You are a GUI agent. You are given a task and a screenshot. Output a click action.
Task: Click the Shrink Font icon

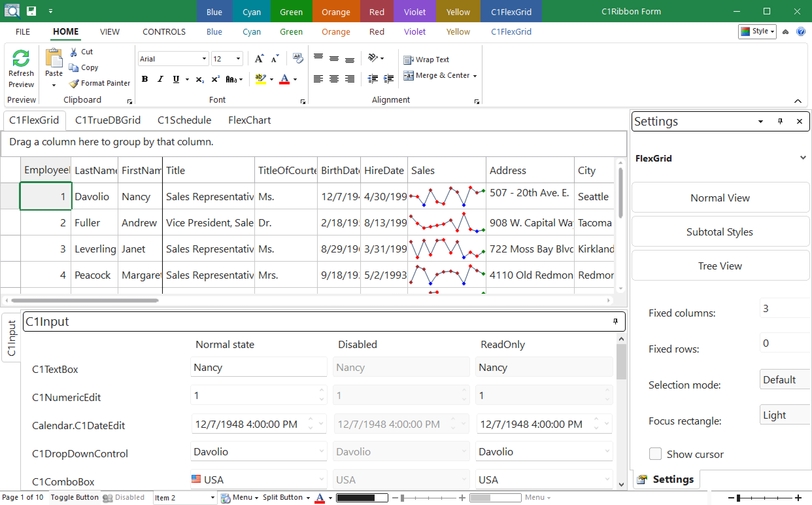[275, 59]
